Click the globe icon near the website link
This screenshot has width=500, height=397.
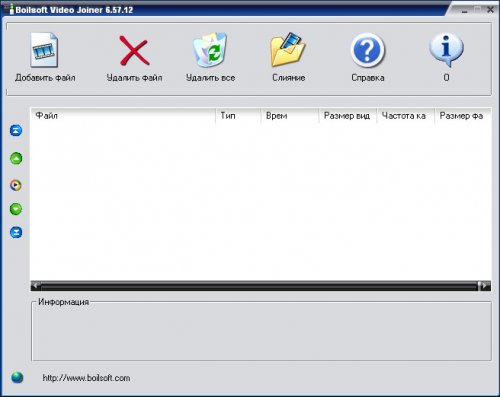point(17,377)
